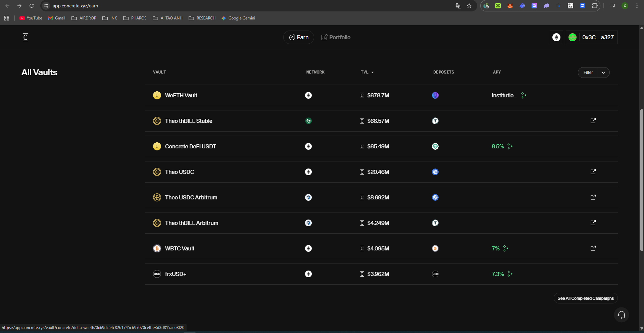Click WBTC Vault deposit token icon

pyautogui.click(x=435, y=248)
